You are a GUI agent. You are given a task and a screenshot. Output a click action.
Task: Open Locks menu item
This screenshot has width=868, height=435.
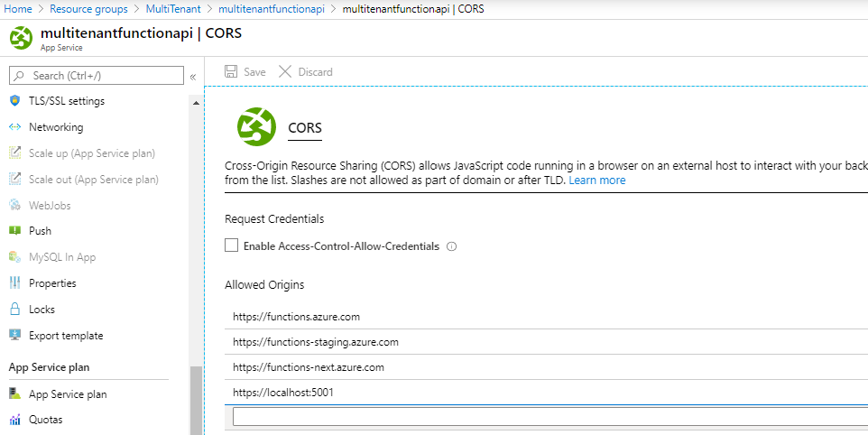[x=42, y=309]
